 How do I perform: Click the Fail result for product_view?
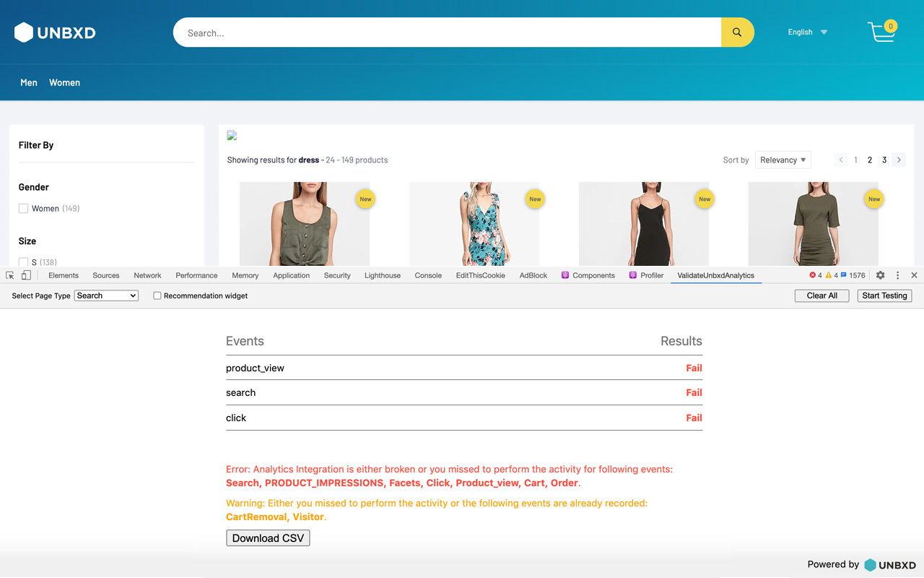click(694, 368)
